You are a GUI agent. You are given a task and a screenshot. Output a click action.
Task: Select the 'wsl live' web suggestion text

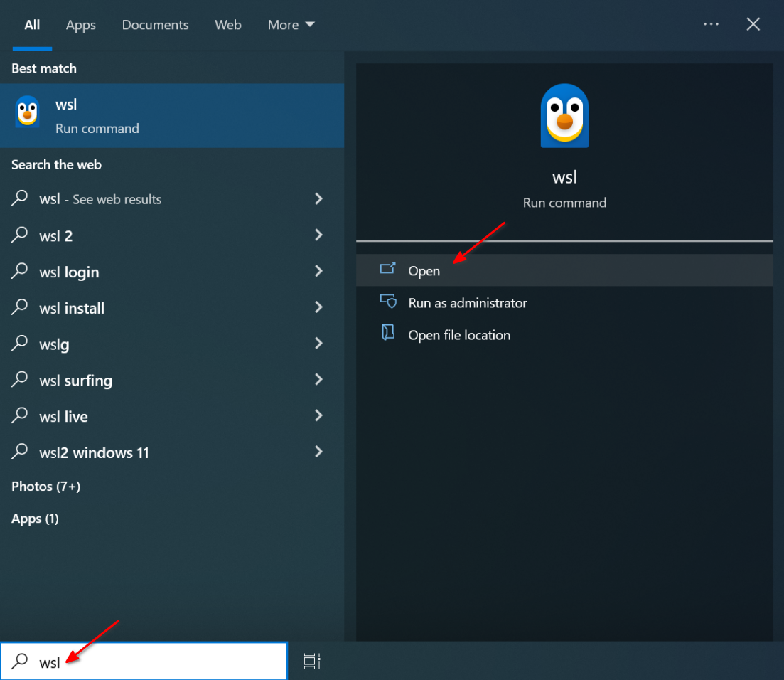pos(63,416)
